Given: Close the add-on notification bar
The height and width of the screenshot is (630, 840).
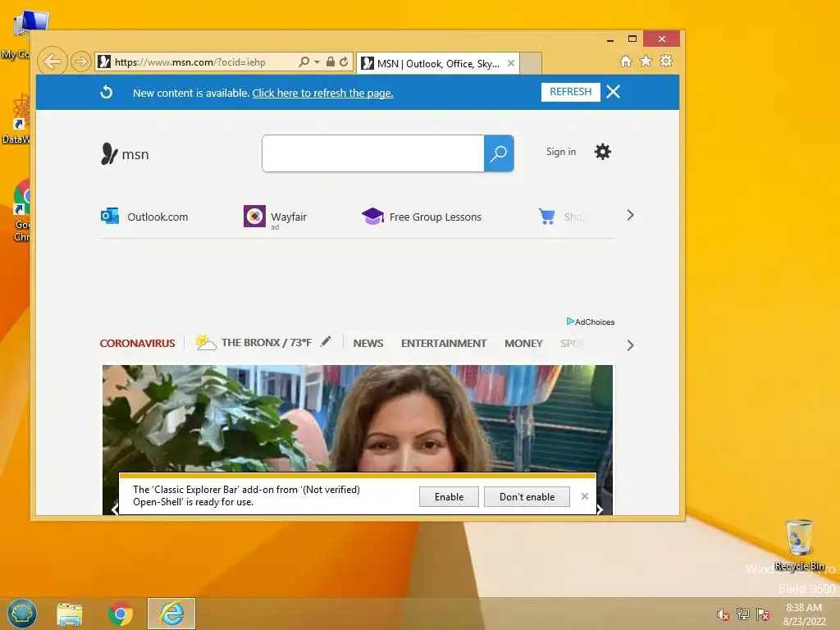Looking at the screenshot, I should pos(584,496).
